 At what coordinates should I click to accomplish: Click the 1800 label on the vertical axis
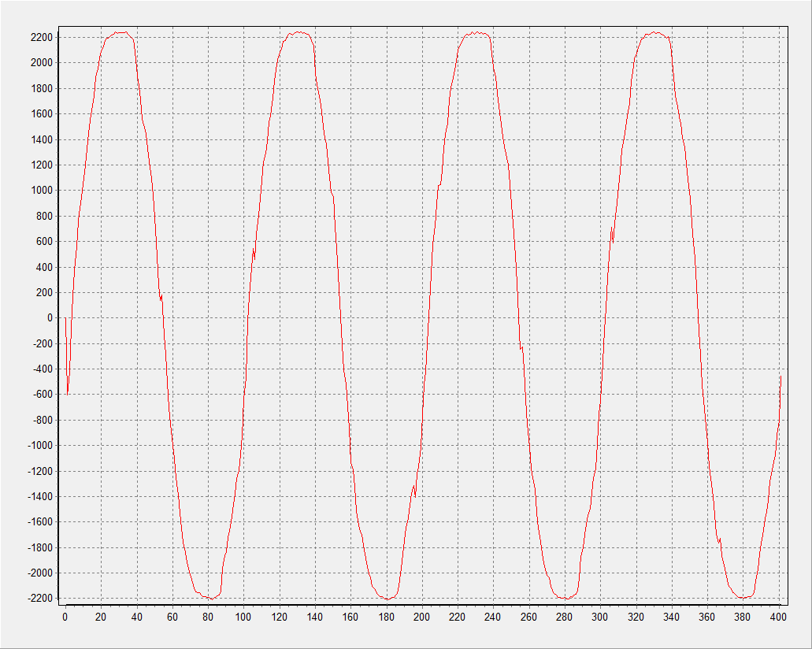(42, 88)
